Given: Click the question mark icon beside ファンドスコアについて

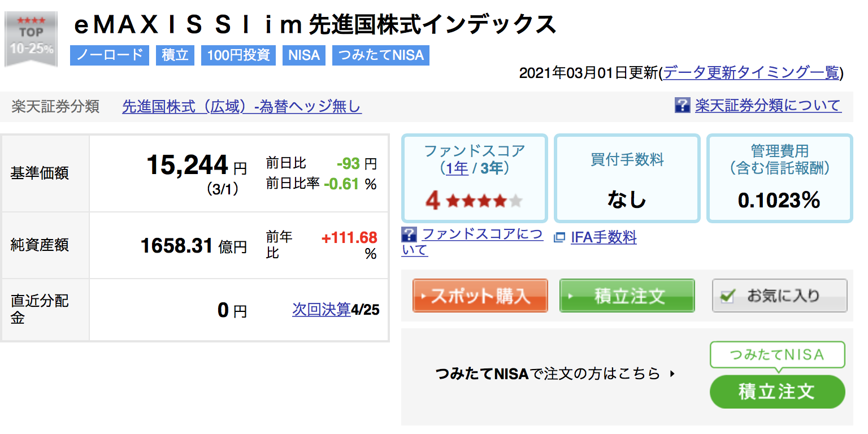Looking at the screenshot, I should click(x=409, y=235).
